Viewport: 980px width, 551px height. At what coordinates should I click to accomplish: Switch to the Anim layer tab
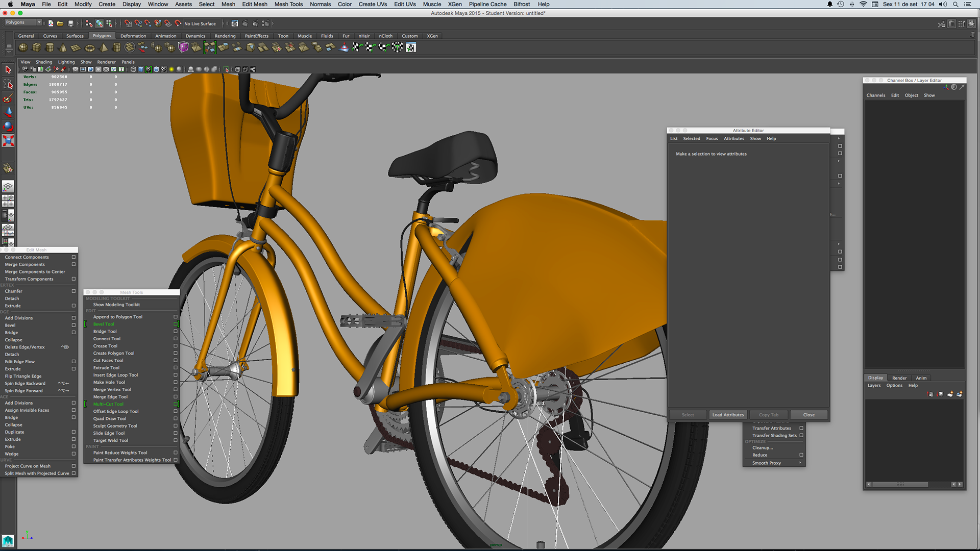tap(921, 378)
